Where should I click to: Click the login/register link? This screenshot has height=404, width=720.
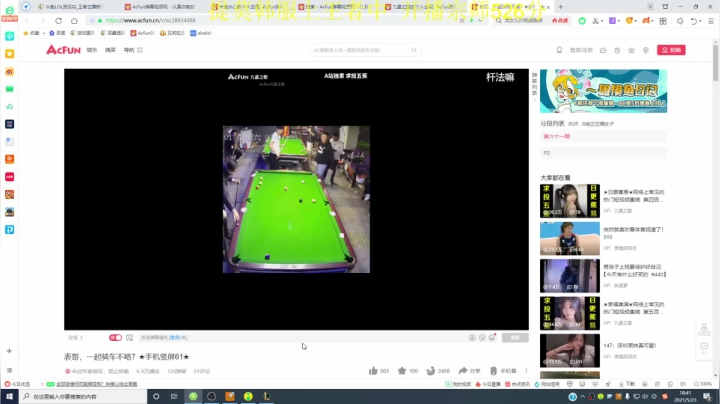[581, 50]
